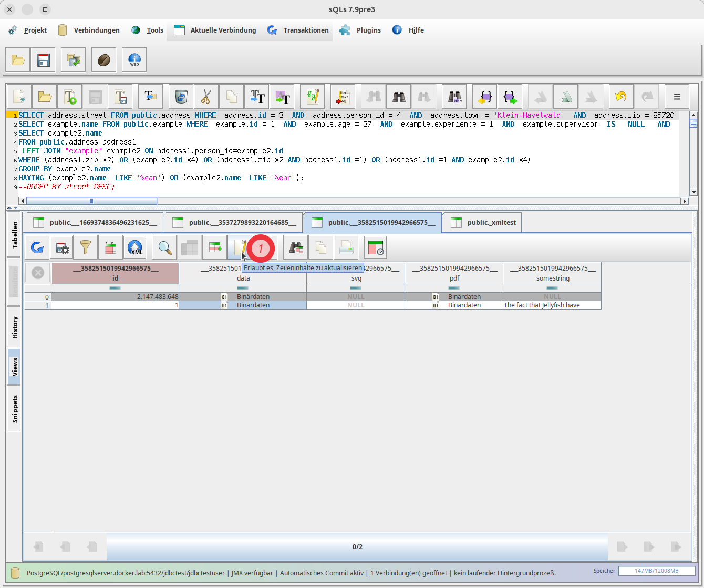The width and height of the screenshot is (704, 588).
Task: Click the replace binoculars 'abc' icon
Action: coord(454,97)
